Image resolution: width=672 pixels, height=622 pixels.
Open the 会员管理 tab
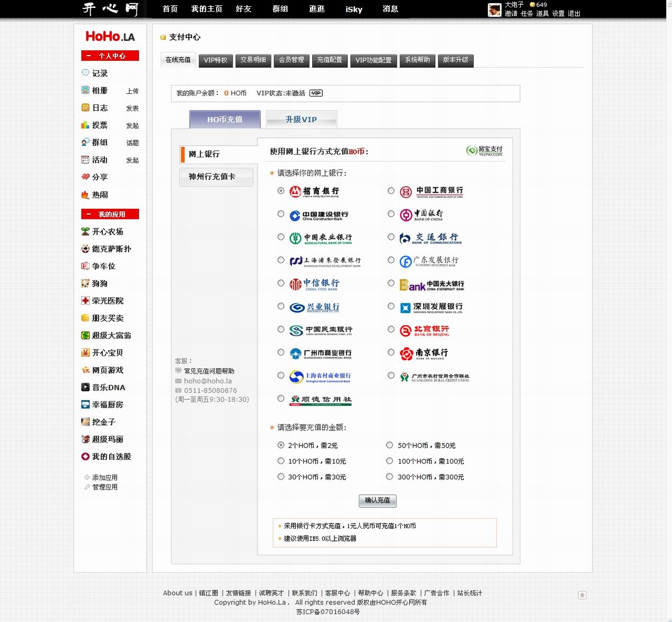291,60
